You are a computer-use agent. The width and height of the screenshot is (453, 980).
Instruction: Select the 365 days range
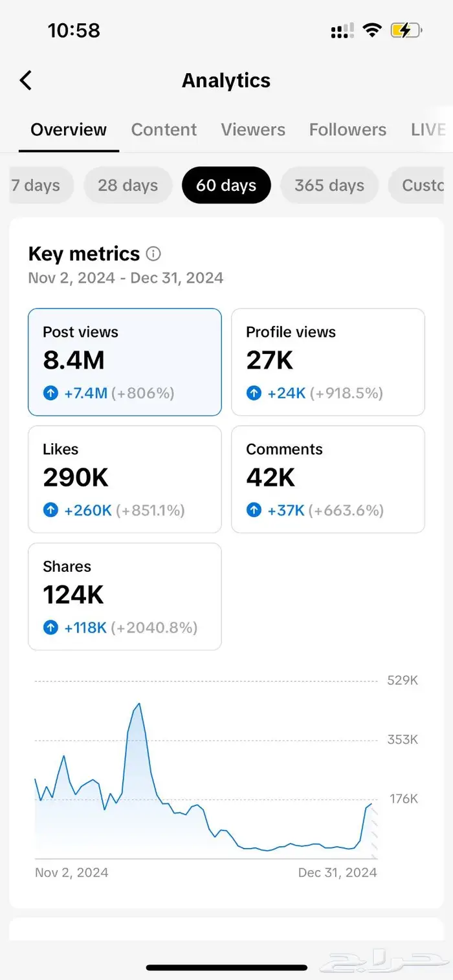tap(329, 186)
